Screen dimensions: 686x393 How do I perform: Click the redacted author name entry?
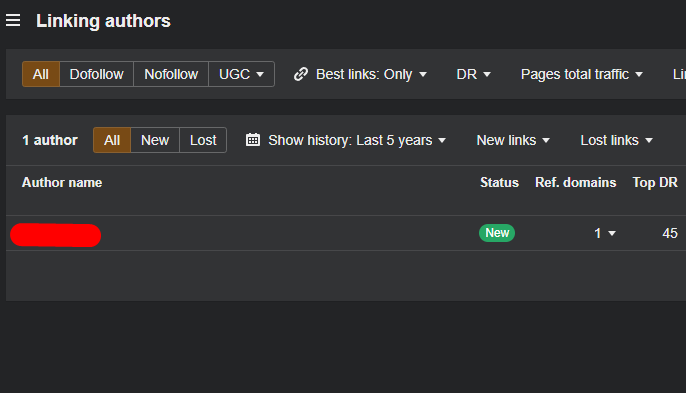(56, 235)
